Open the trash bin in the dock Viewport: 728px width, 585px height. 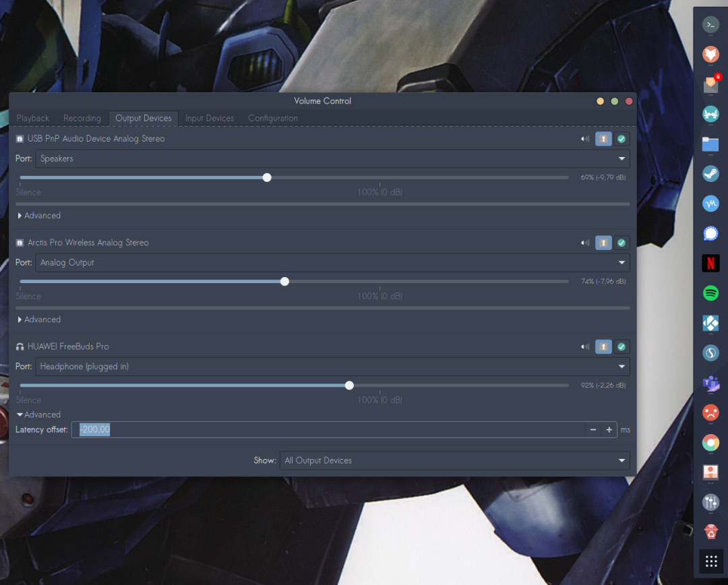point(711,532)
